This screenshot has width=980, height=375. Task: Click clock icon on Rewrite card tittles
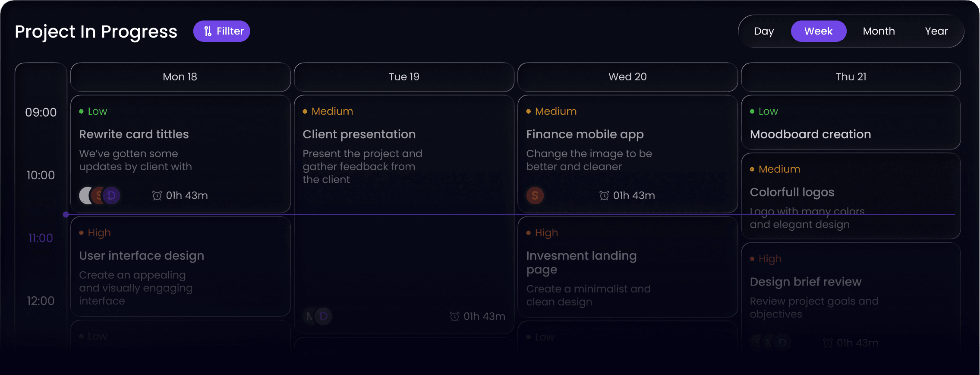click(x=157, y=196)
